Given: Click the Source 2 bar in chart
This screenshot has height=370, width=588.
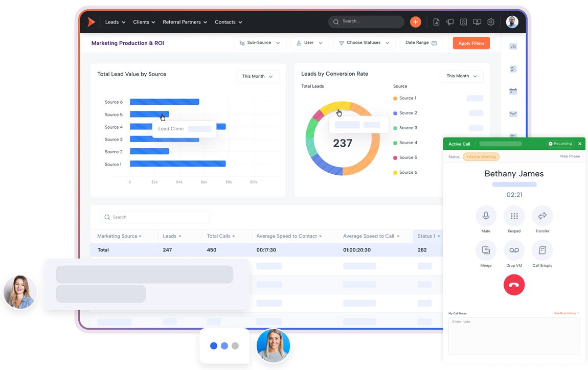Looking at the screenshot, I should [x=149, y=151].
